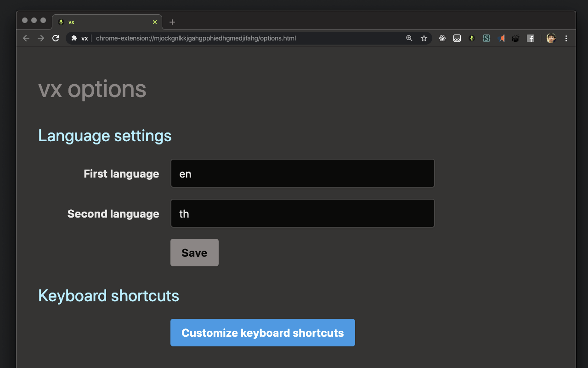
Task: Bookmark this page with the star icon
Action: pos(424,38)
